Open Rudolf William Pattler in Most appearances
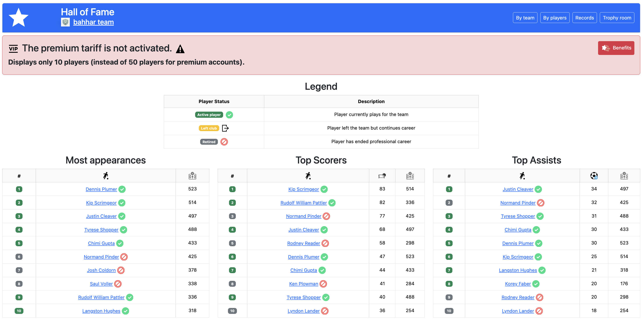 pos(101,297)
